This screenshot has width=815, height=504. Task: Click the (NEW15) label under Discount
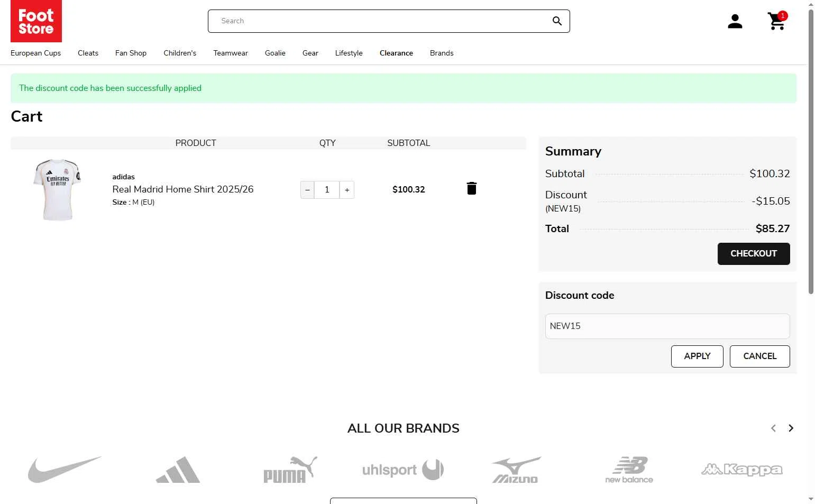(563, 209)
